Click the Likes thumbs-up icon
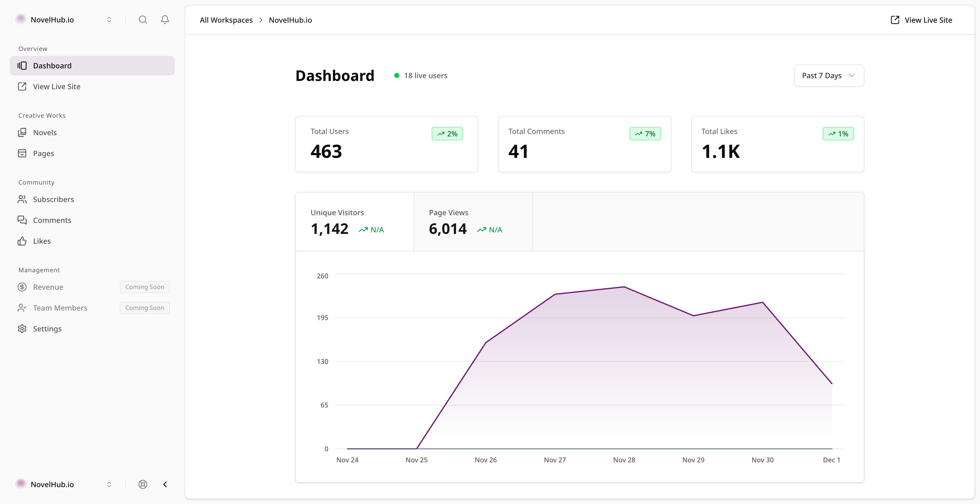The height and width of the screenshot is (504, 980). point(22,241)
